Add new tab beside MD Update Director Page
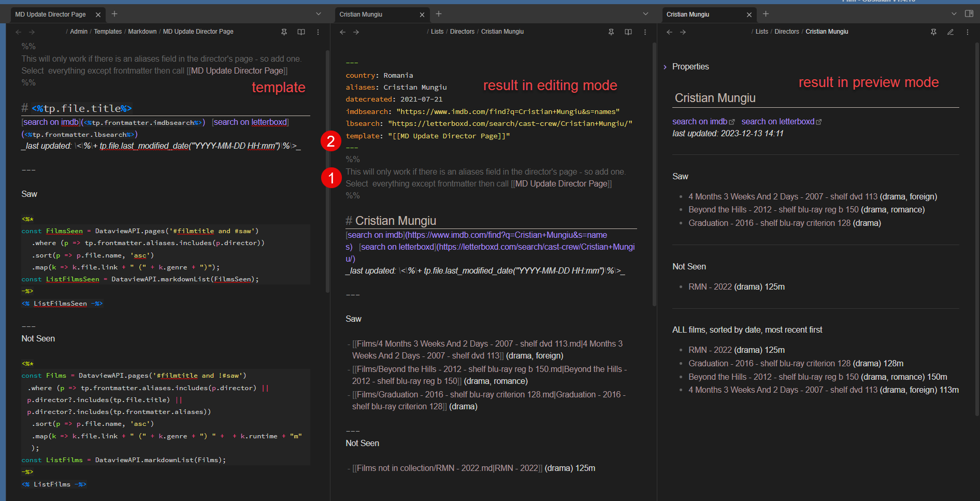 point(114,14)
